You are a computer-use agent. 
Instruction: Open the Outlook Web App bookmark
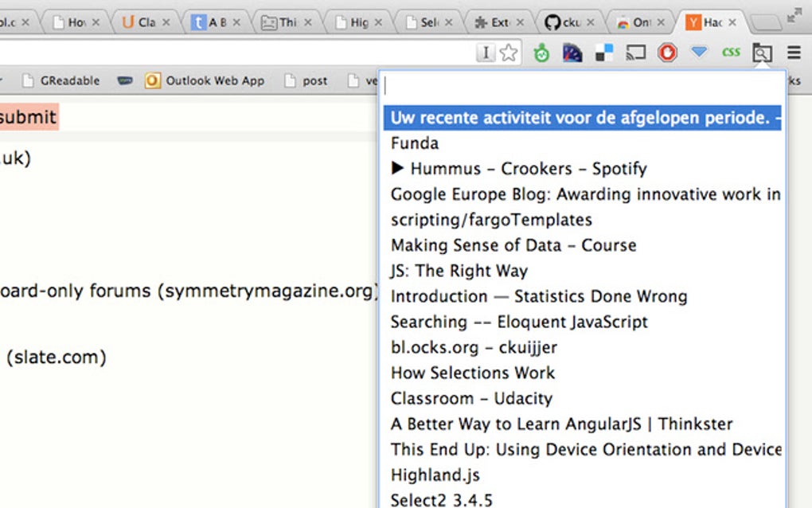205,80
